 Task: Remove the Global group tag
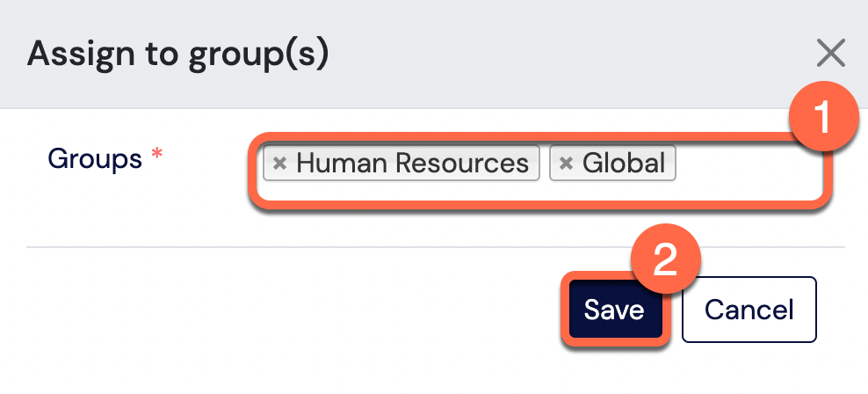[566, 164]
